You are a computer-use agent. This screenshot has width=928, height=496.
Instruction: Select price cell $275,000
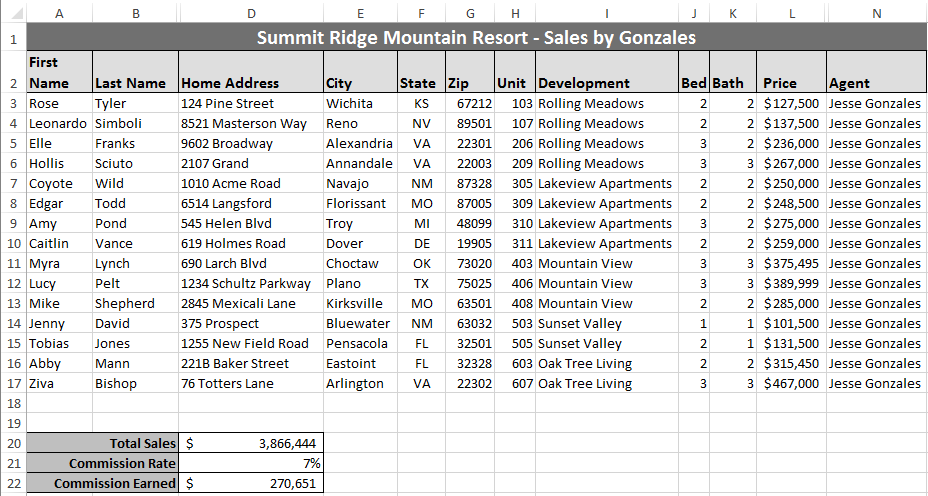791,224
